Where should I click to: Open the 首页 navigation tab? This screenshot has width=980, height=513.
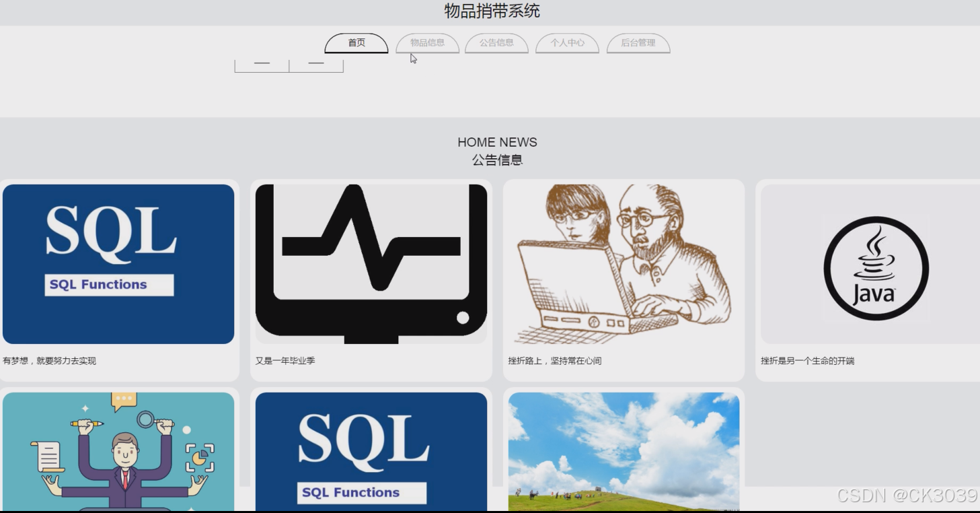click(356, 43)
